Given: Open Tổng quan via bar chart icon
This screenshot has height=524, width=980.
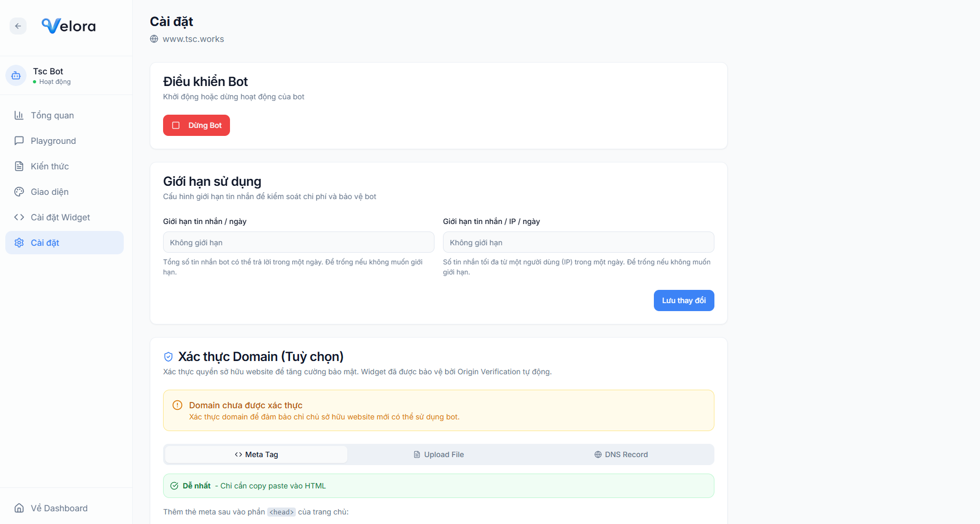Looking at the screenshot, I should [19, 115].
